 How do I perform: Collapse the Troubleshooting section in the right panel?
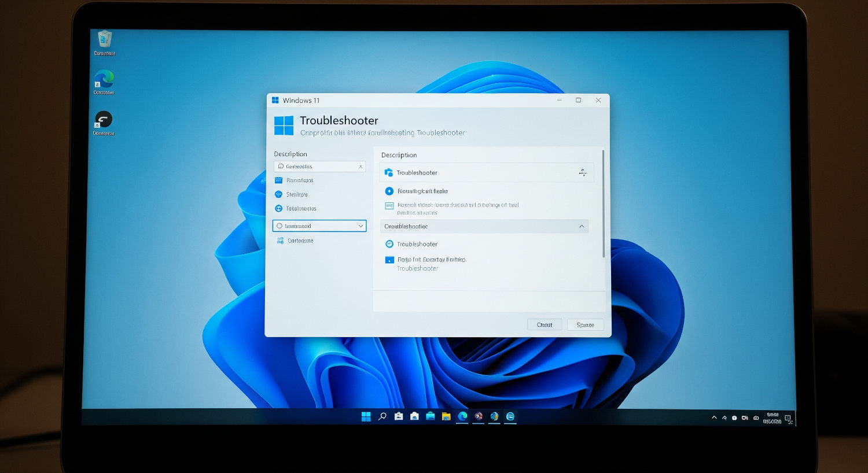(x=582, y=226)
